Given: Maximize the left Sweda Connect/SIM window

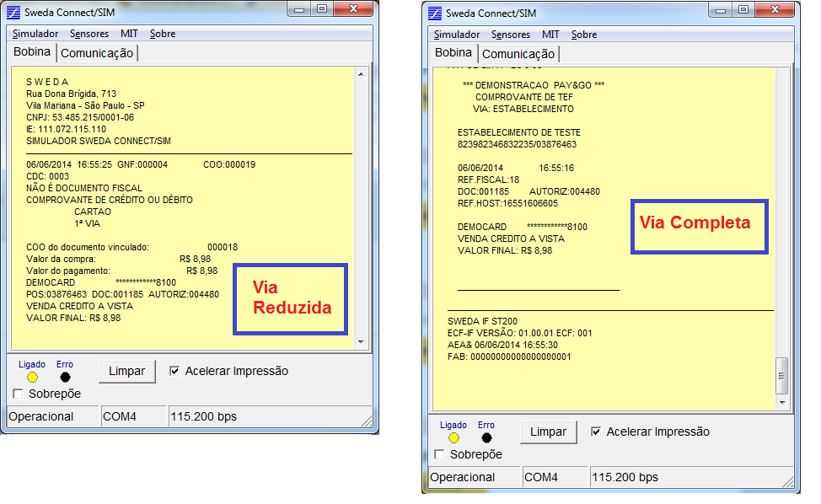Looking at the screenshot, I should [322, 9].
